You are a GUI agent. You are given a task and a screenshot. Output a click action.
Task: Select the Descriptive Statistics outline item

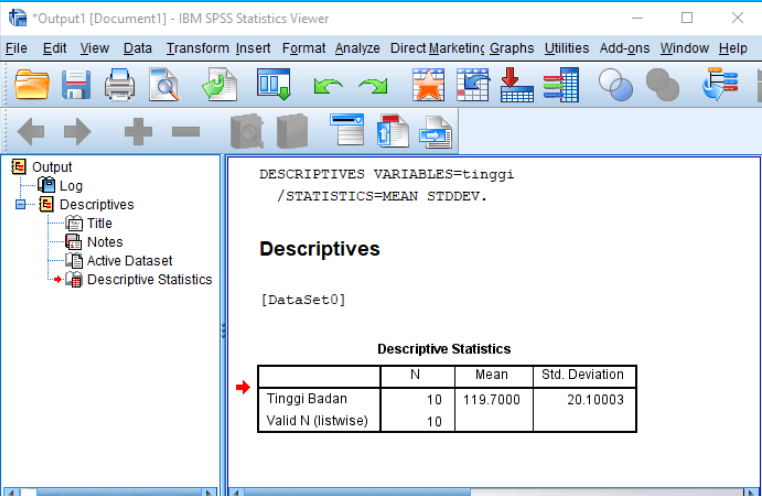coord(150,280)
